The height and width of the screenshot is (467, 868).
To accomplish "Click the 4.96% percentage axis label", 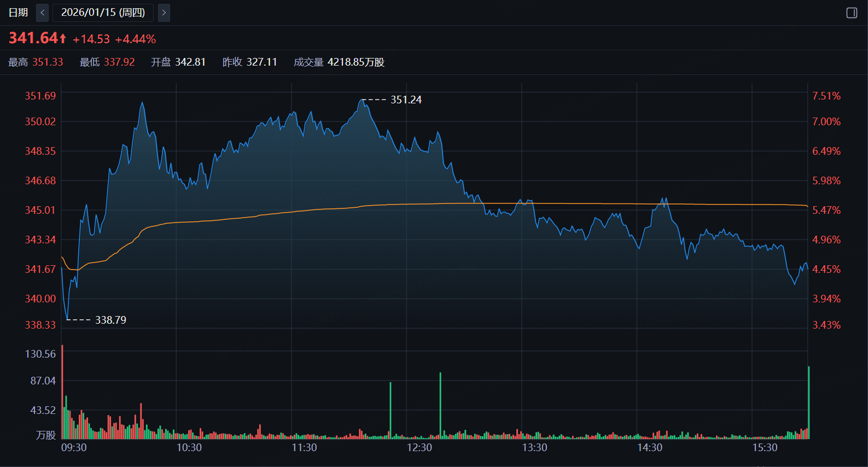I will pos(826,240).
